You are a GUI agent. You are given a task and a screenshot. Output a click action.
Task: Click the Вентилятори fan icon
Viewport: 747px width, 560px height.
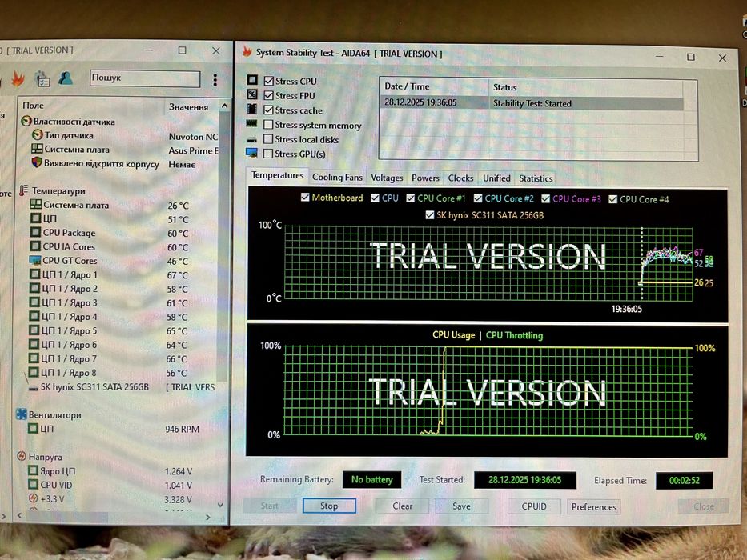(22, 414)
